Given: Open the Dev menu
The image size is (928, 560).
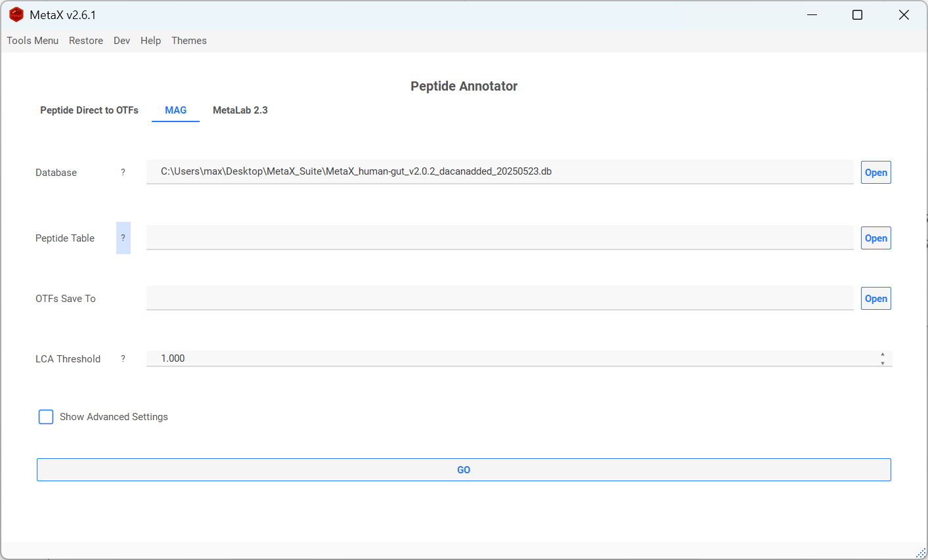Looking at the screenshot, I should point(122,41).
